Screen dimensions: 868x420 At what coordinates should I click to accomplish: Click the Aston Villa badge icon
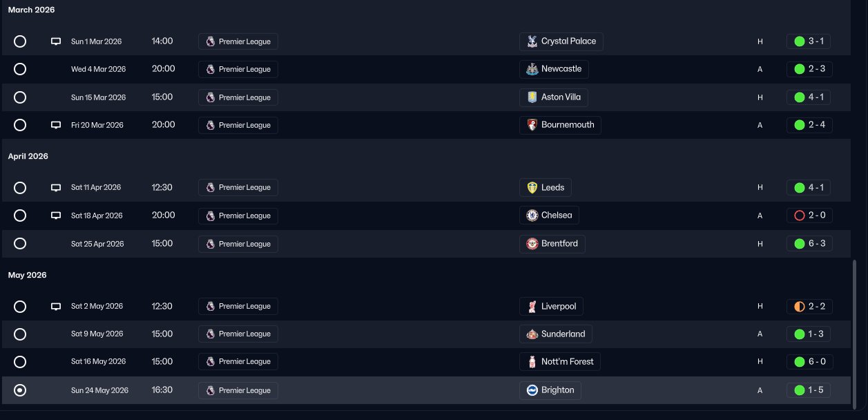pos(532,97)
